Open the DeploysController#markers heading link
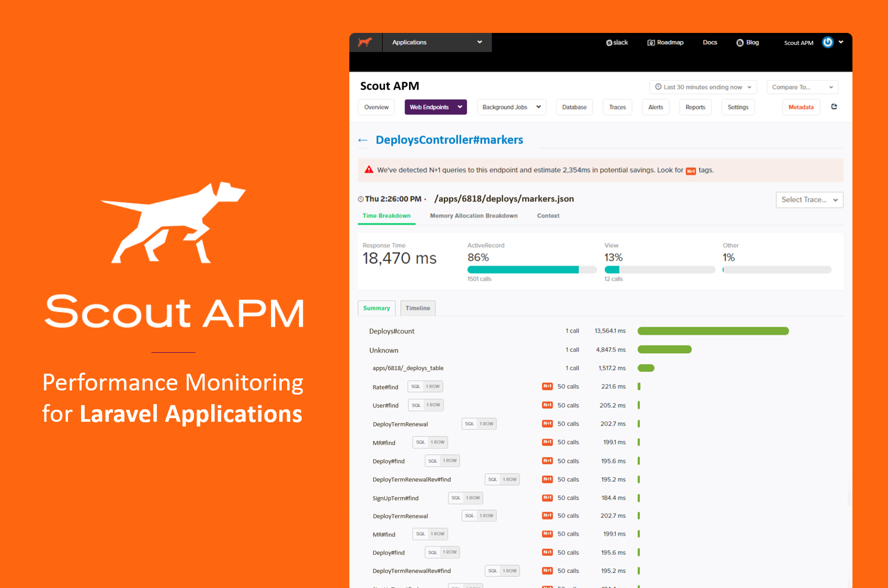The height and width of the screenshot is (588, 888). [x=449, y=140]
